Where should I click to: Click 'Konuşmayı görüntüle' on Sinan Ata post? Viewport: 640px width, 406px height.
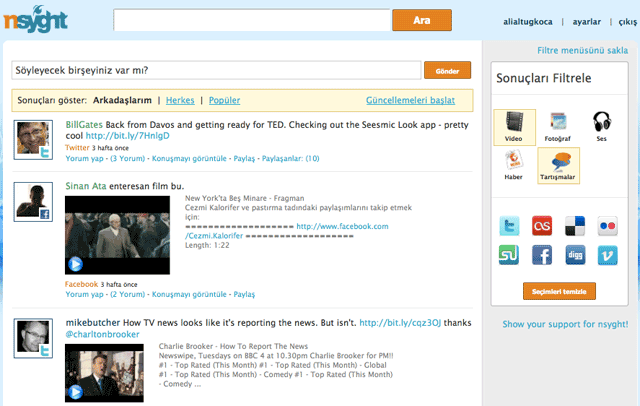point(189,295)
